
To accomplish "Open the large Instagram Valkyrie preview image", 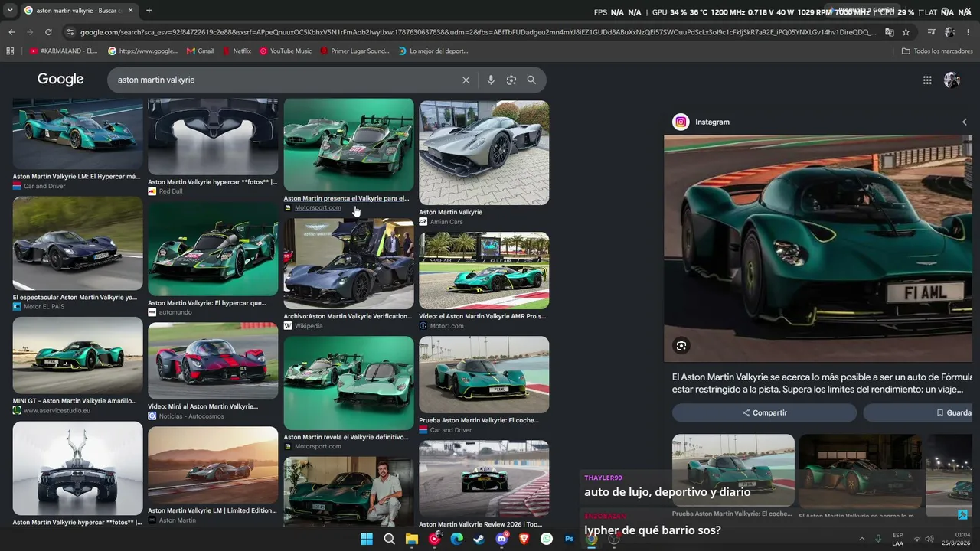I will tap(818, 249).
